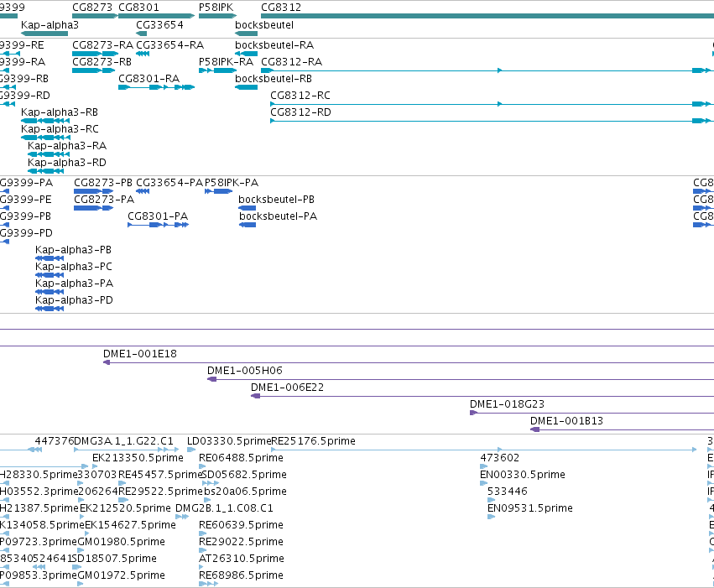
Task: Select the 533446 EST label
Action: 508,492
